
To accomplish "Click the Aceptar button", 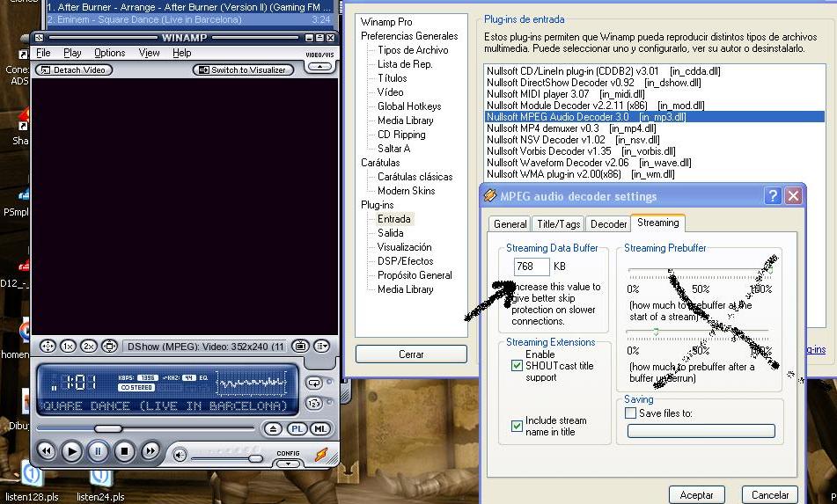I will [x=696, y=495].
